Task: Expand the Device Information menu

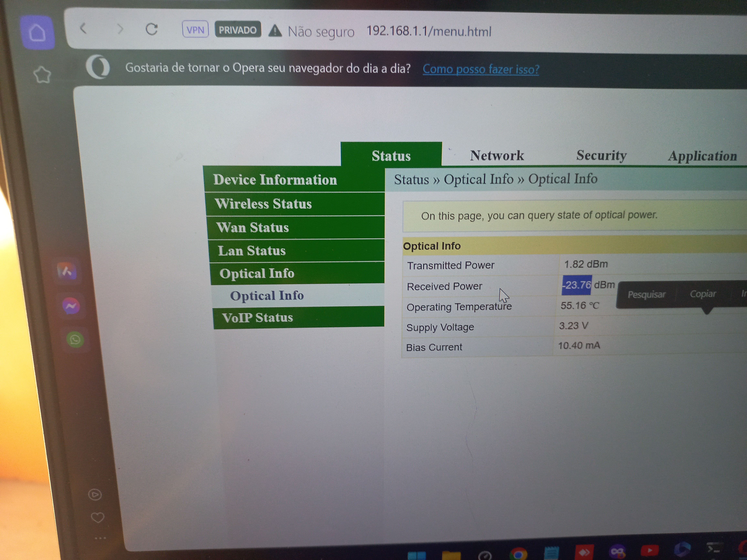Action: tap(275, 180)
